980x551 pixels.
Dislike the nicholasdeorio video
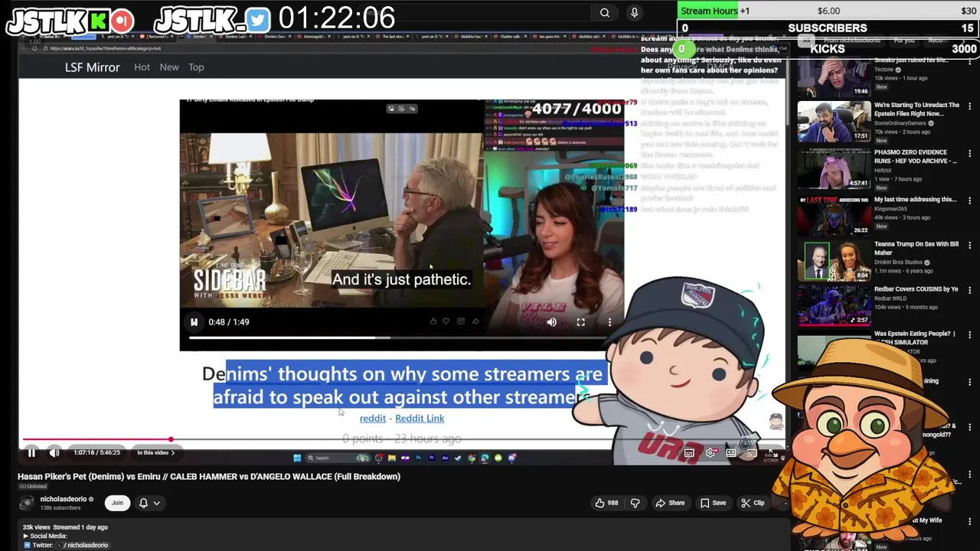coord(635,503)
